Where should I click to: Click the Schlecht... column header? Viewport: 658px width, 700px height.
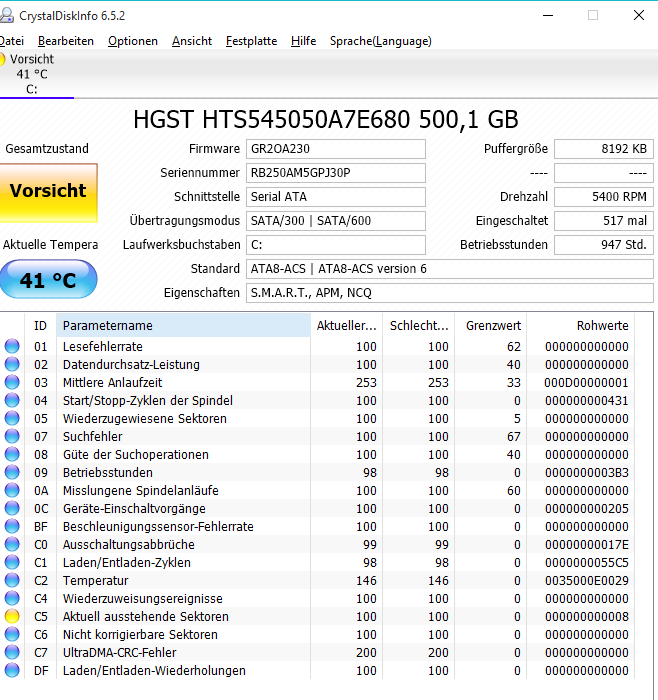click(419, 325)
